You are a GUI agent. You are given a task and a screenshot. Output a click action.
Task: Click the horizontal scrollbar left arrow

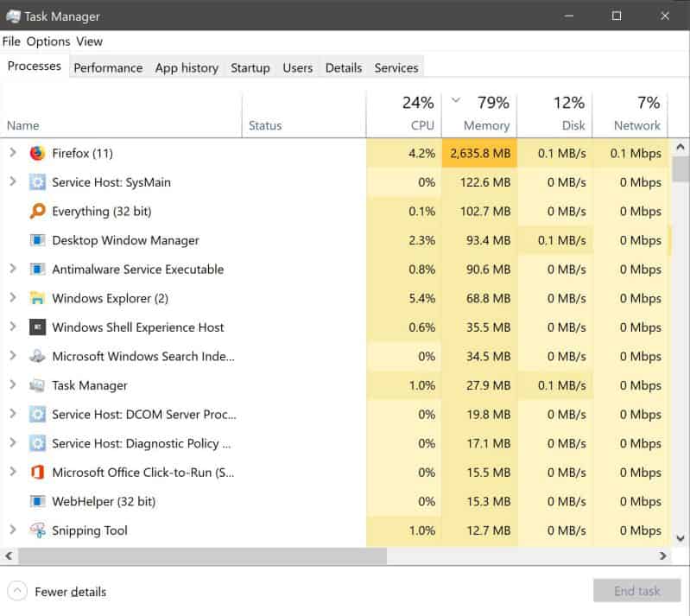pos(9,556)
